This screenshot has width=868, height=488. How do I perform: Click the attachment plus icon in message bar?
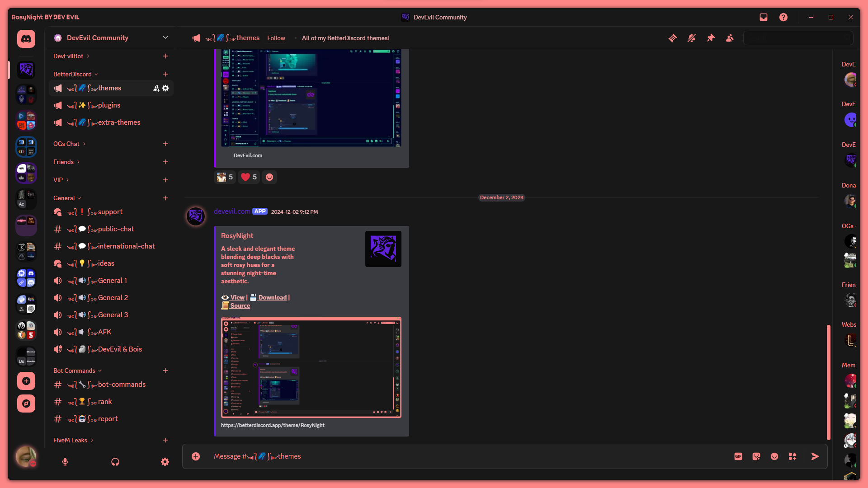(196, 456)
